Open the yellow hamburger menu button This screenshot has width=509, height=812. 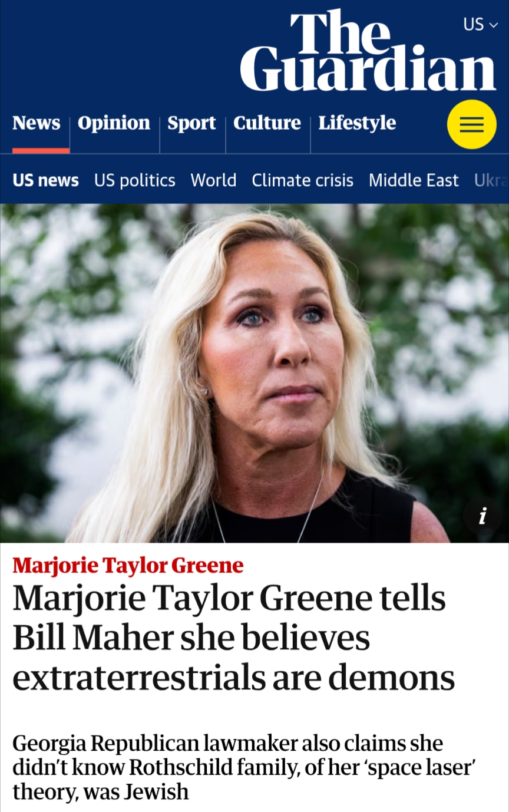[x=471, y=124]
